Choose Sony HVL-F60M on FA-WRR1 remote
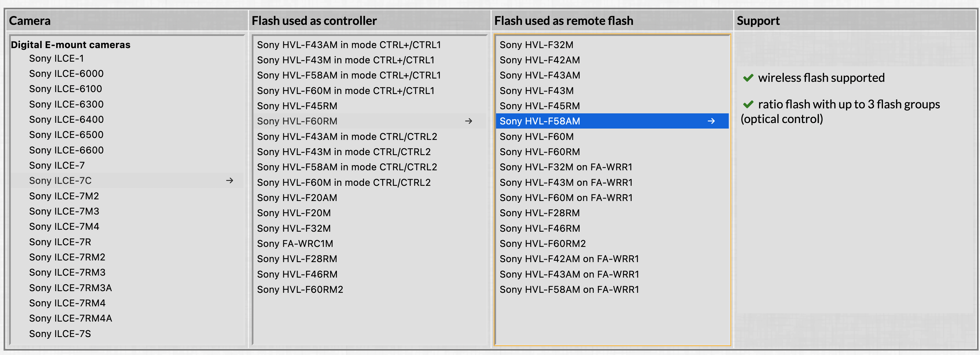980x355 pixels. (566, 198)
